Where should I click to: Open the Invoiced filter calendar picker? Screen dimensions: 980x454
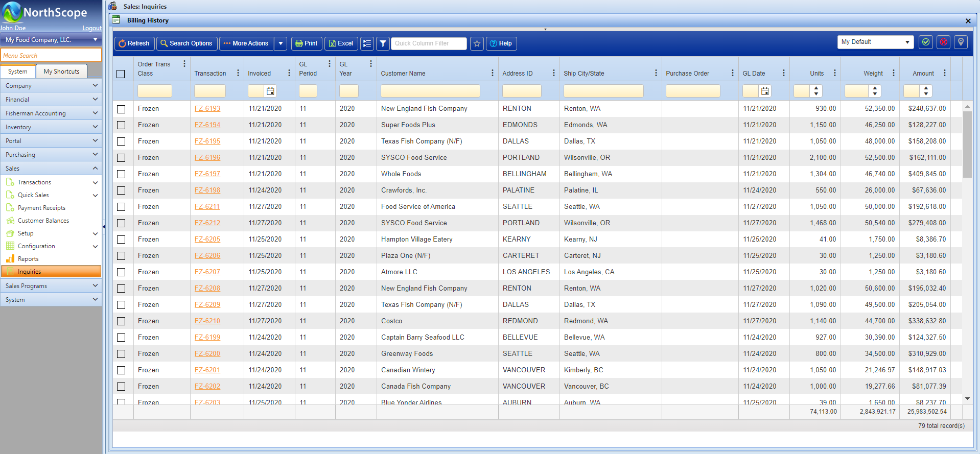click(x=270, y=91)
